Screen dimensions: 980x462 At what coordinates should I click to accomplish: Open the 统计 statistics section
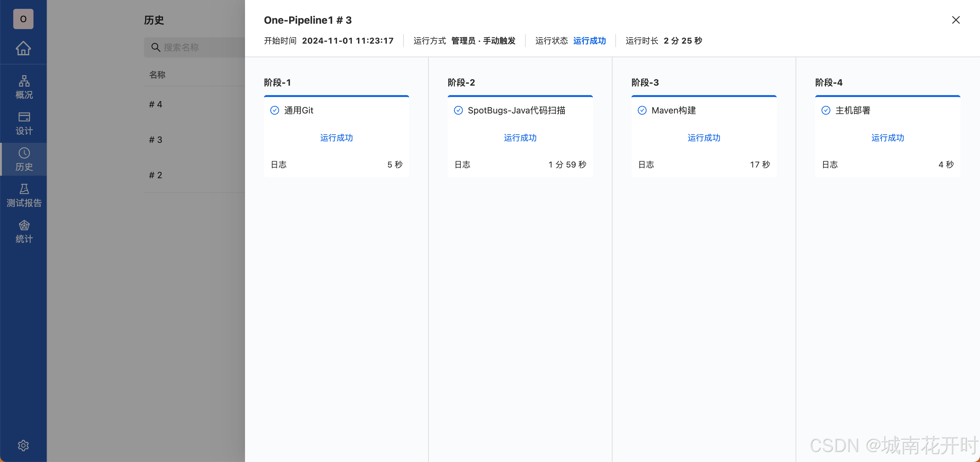[x=24, y=231]
